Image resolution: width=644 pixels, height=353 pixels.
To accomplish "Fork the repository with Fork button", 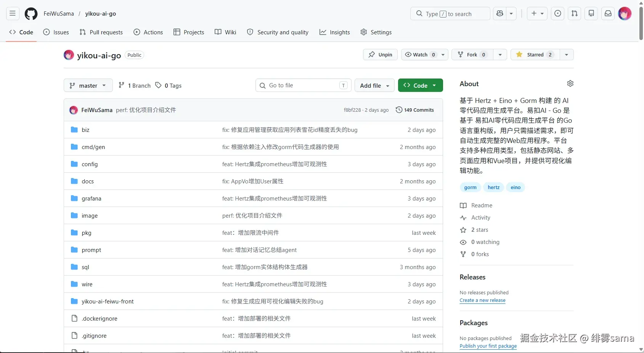I will (472, 55).
